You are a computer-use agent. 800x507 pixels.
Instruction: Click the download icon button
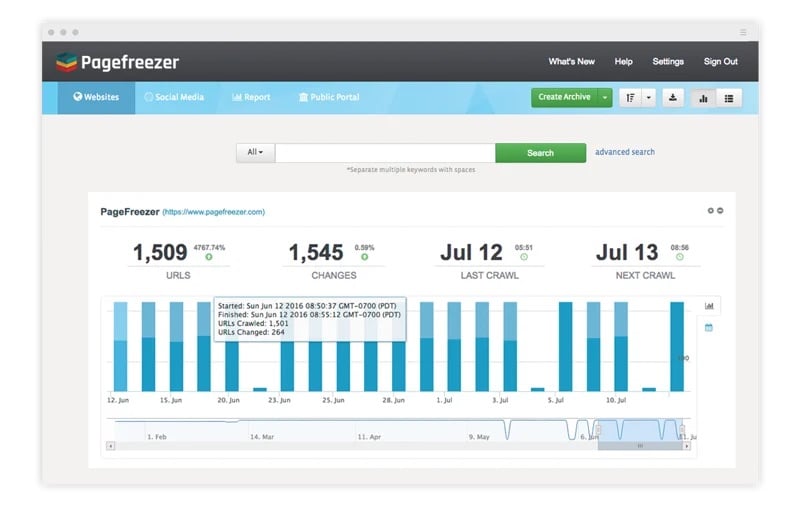(x=673, y=98)
